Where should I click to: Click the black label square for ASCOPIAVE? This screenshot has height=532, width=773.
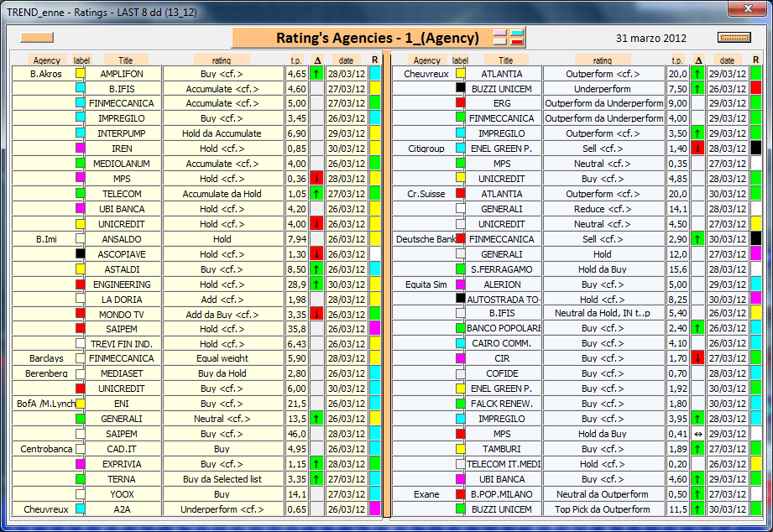(81, 253)
